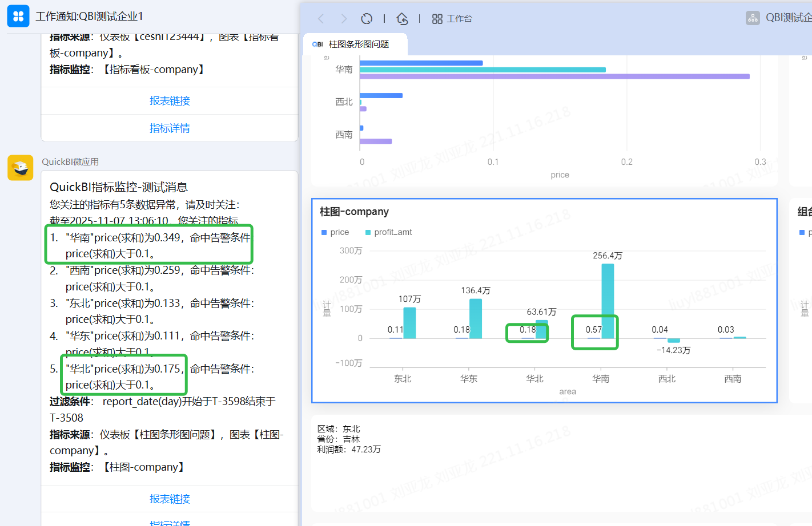Select the 华东 profit bar labeled 136.4万

(476, 318)
